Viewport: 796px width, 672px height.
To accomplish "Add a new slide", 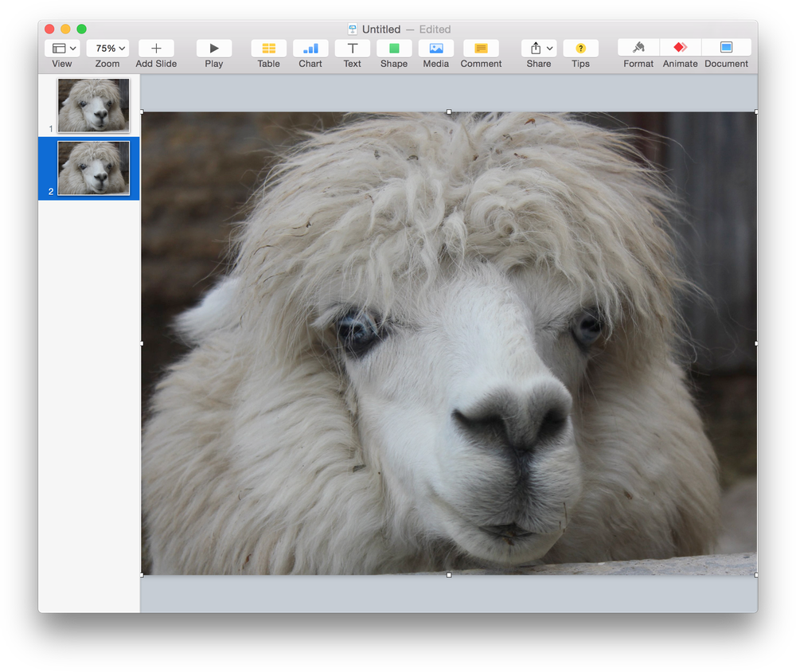I will [155, 48].
